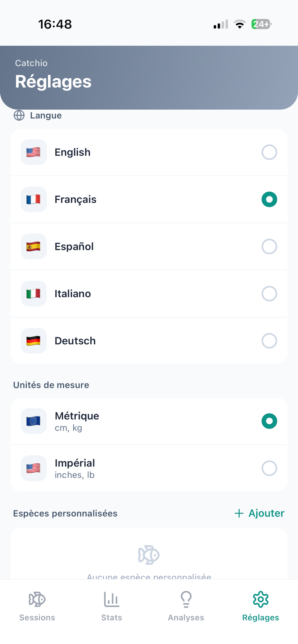The width and height of the screenshot is (298, 644).
Task: Tap the battery indicator in the status bar
Action: click(x=261, y=24)
